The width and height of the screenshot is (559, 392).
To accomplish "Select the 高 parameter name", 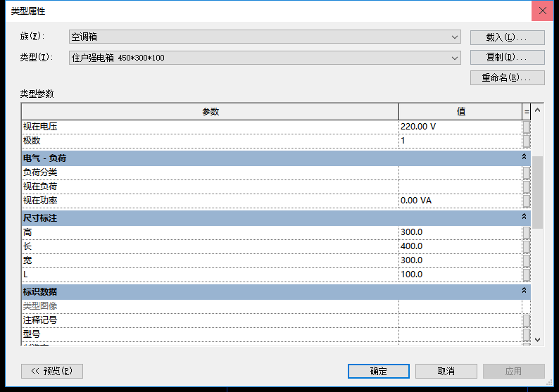I will 27,232.
